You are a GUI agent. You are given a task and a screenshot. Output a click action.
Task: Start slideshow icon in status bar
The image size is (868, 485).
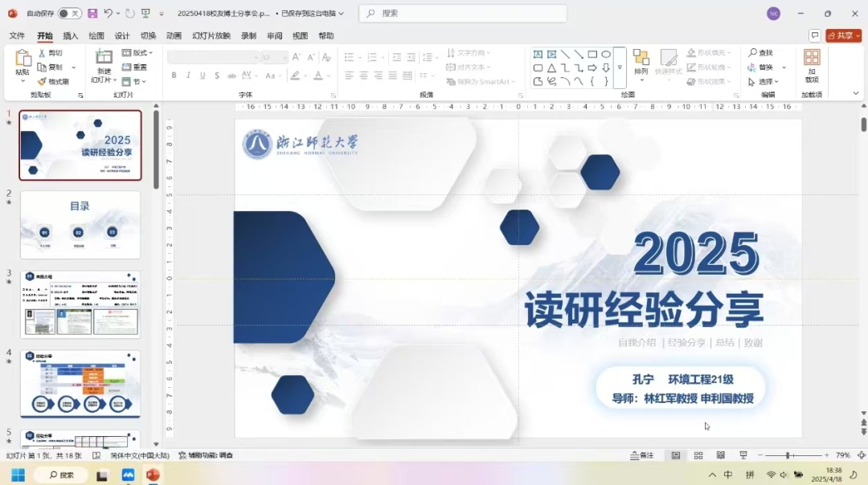point(743,455)
